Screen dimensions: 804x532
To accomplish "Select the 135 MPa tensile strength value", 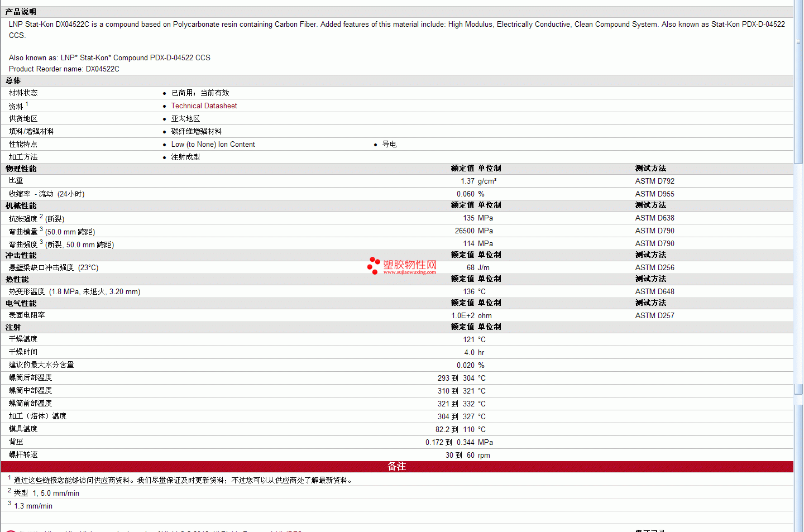I will [478, 218].
